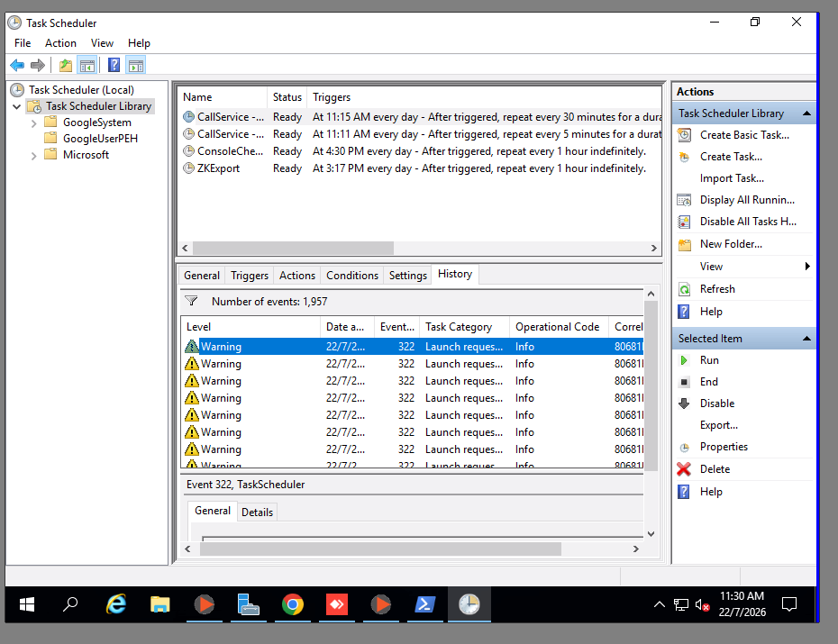Expand the View submenu arrow

[807, 266]
